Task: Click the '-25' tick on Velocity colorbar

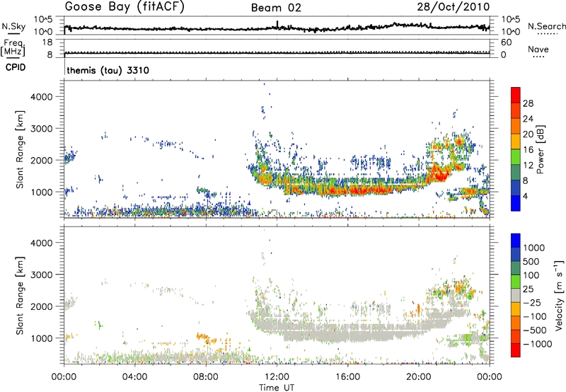Action: tap(532, 302)
